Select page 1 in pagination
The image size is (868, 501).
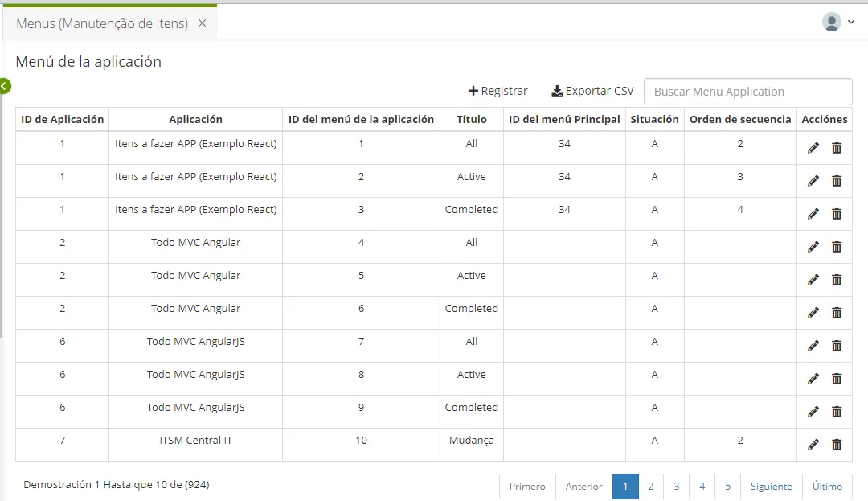[625, 486]
